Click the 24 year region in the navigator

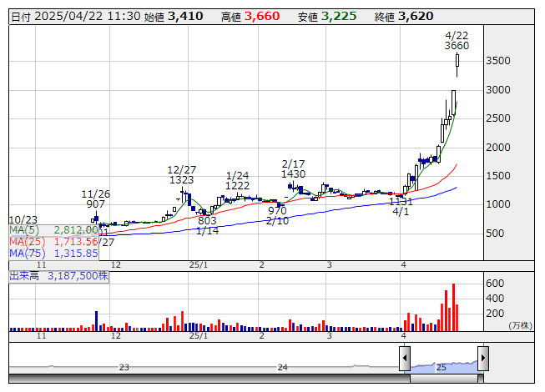point(283,367)
